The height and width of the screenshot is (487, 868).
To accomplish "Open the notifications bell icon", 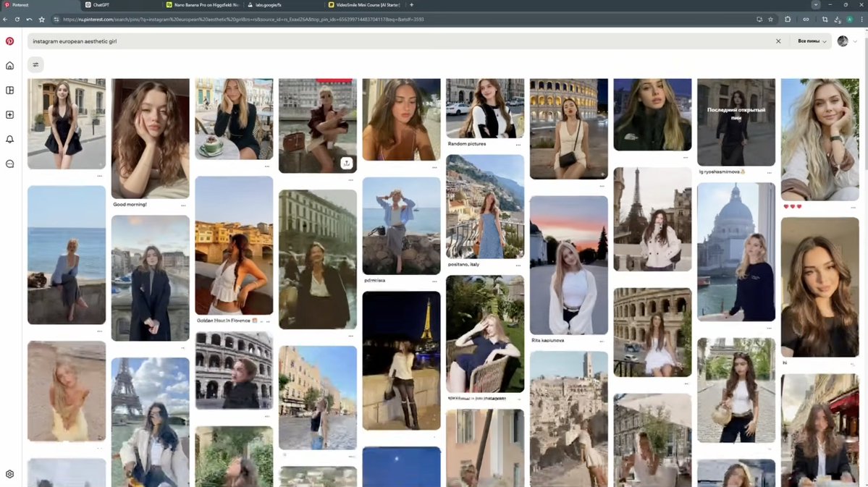I will click(9, 139).
